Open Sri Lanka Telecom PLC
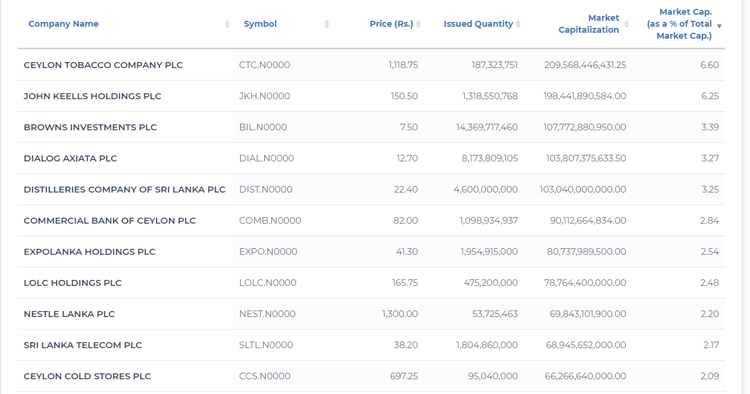 pyautogui.click(x=83, y=345)
